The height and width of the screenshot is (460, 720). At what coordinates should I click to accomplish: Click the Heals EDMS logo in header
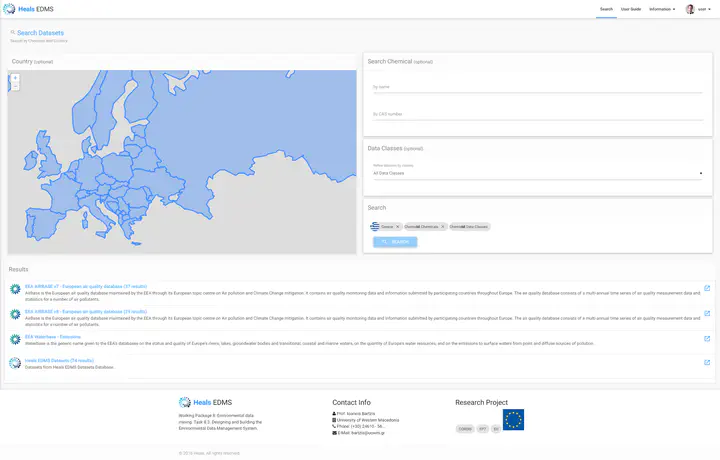pos(28,9)
